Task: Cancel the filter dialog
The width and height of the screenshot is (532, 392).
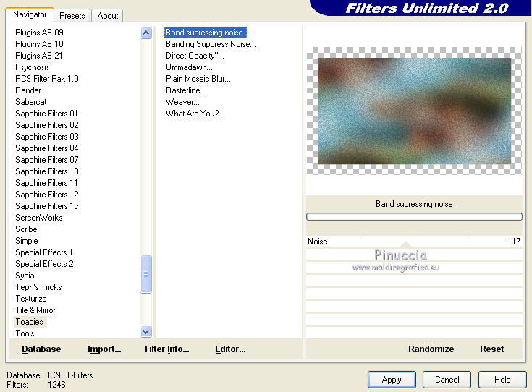Action: 447,380
